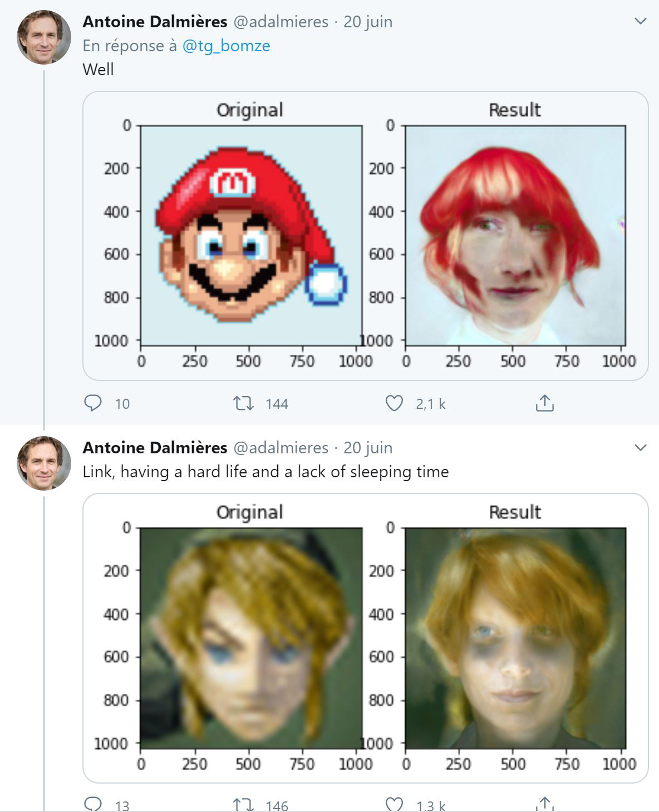Share the Link tweet via upload icon

click(x=544, y=803)
